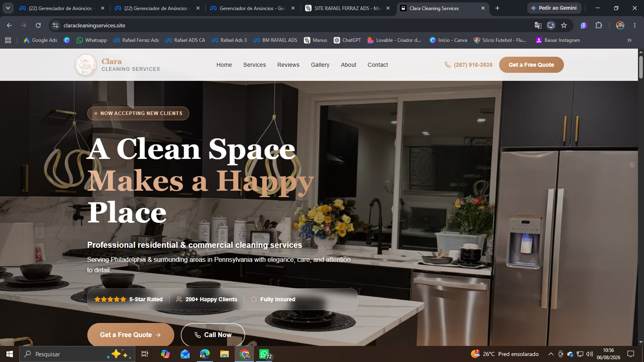
Task: Open Gallery in site navigation
Action: tap(320, 65)
